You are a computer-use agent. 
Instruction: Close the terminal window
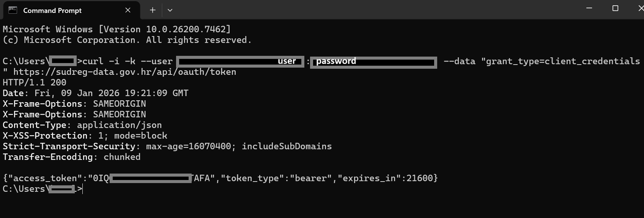click(640, 8)
